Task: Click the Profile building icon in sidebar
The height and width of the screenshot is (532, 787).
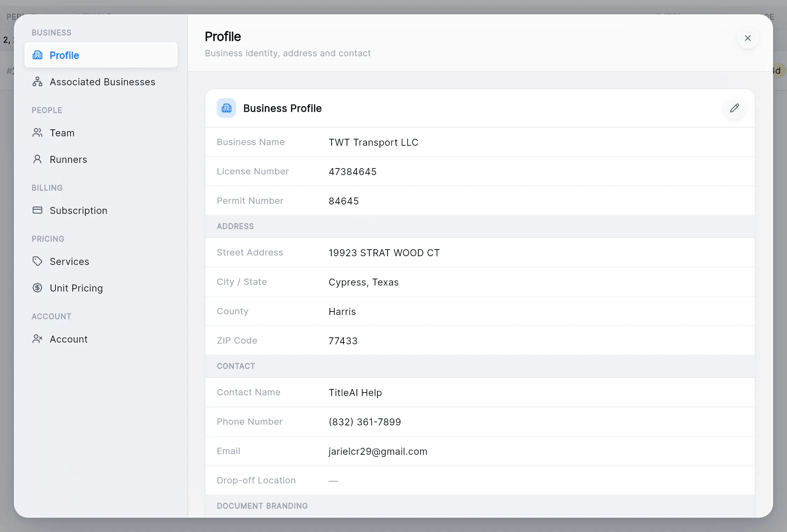Action: [37, 55]
